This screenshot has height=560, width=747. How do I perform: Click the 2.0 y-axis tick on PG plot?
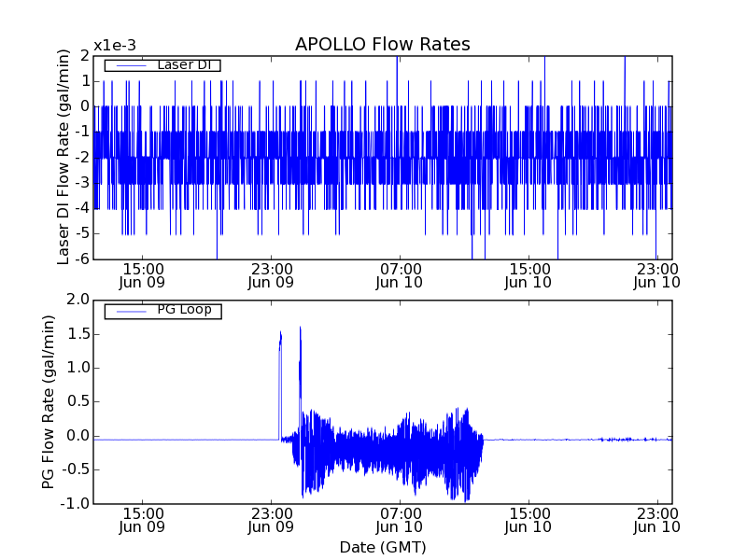(78, 300)
